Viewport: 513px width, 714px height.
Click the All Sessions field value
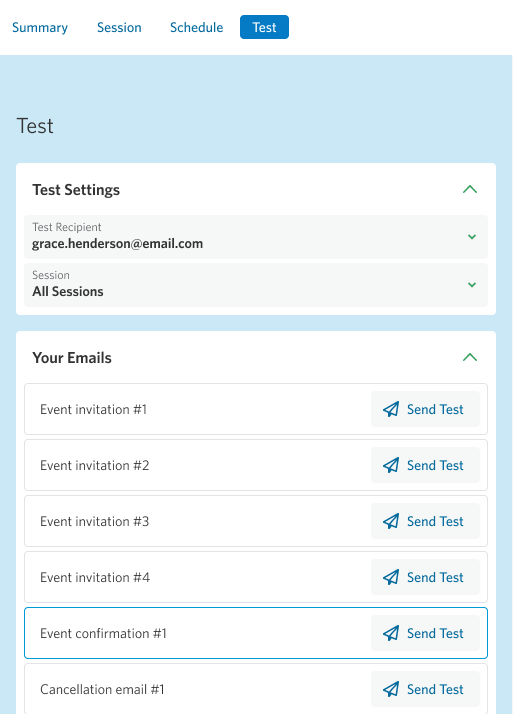pyautogui.click(x=68, y=291)
